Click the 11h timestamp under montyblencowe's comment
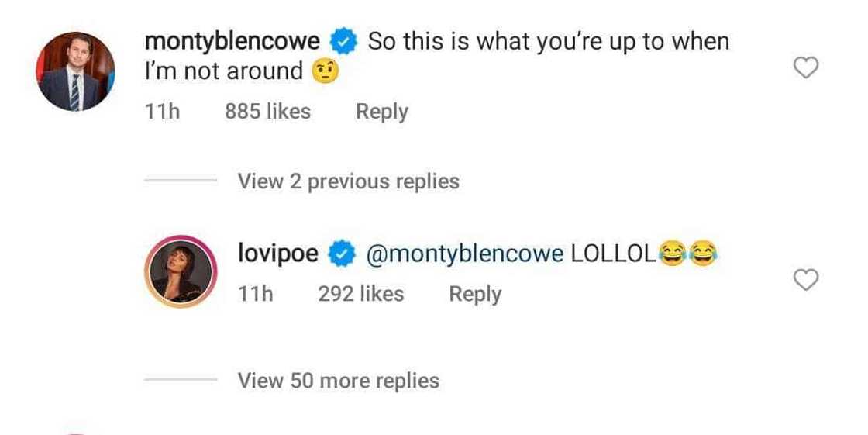Screen dimensions: 868x435 (162, 112)
